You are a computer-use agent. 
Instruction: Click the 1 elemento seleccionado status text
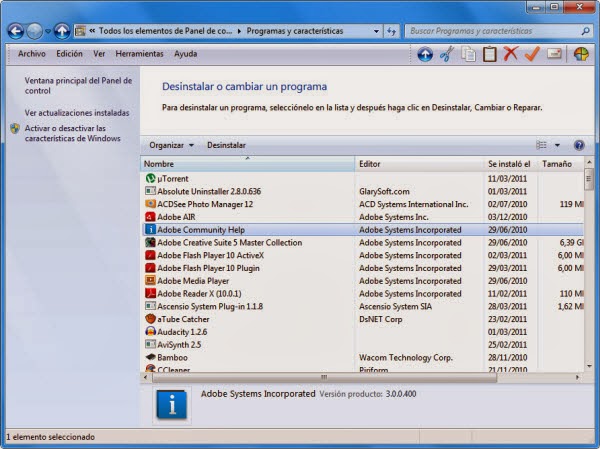pyautogui.click(x=50, y=437)
